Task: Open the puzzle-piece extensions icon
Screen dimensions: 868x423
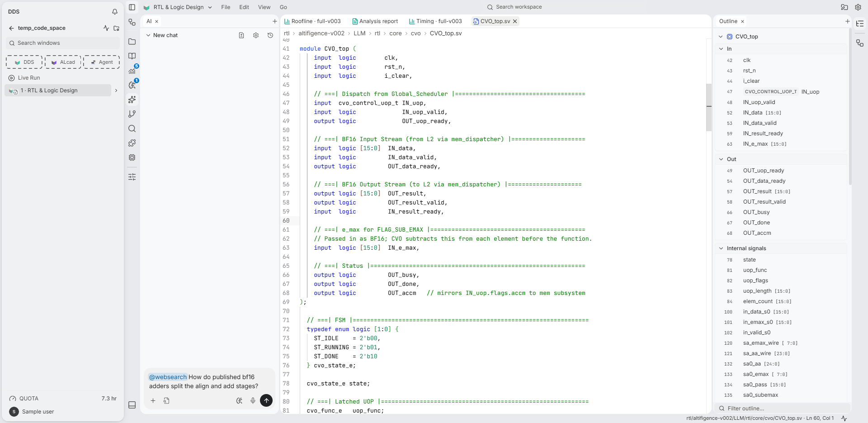Action: point(132,143)
